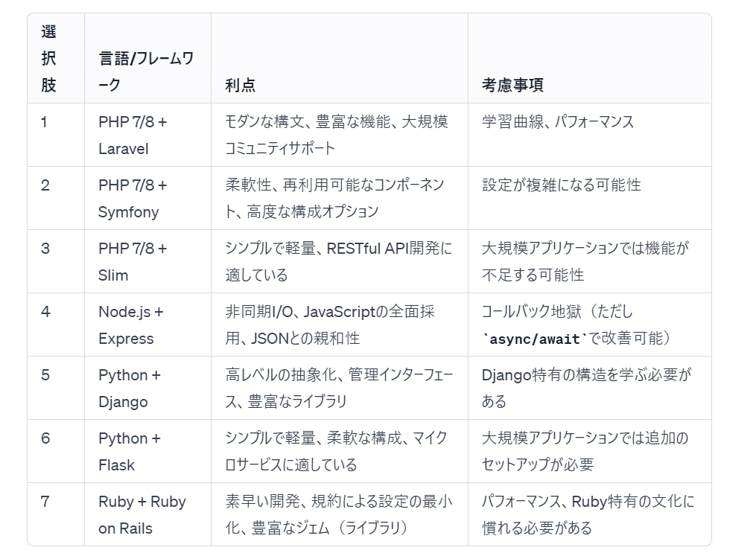Click the 選択肢 column header
Viewport: 756px width, 556px height.
click(x=48, y=59)
